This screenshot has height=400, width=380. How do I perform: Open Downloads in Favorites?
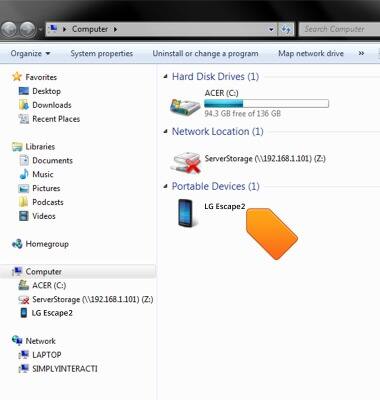coord(52,105)
